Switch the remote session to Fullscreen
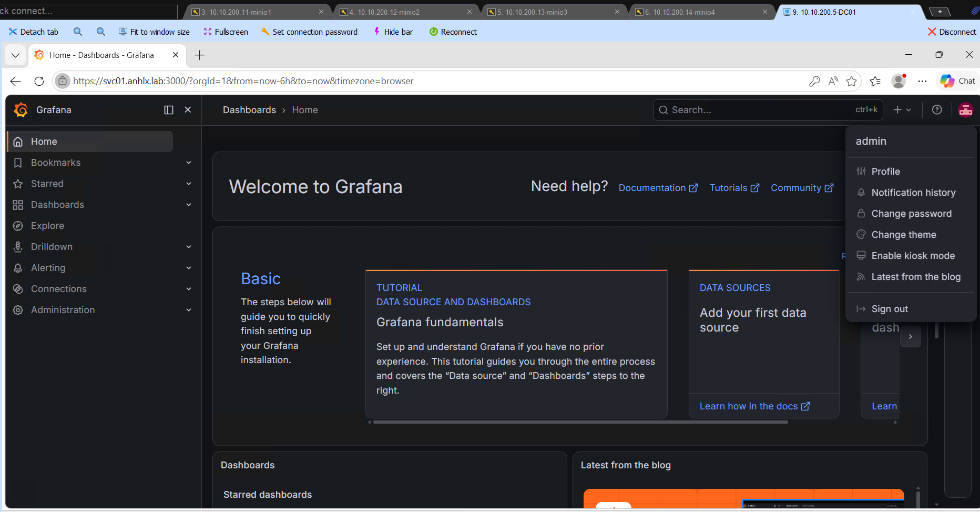980x512 pixels. pyautogui.click(x=226, y=32)
